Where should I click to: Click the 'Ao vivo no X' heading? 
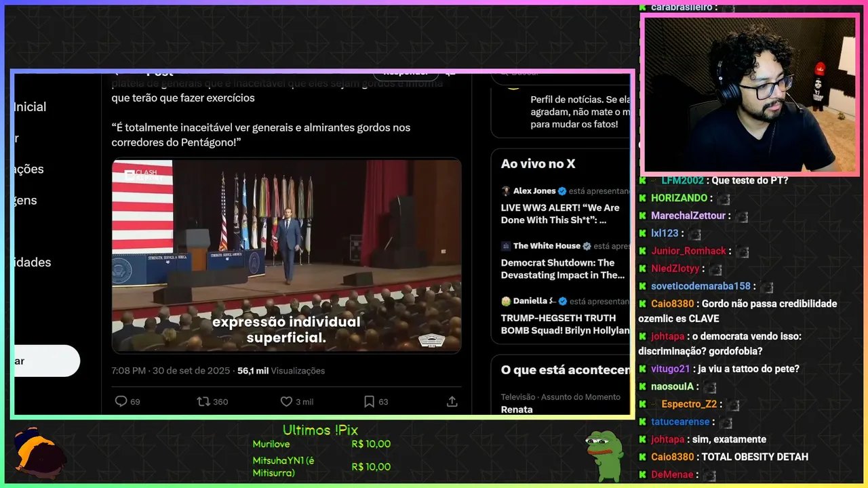538,163
